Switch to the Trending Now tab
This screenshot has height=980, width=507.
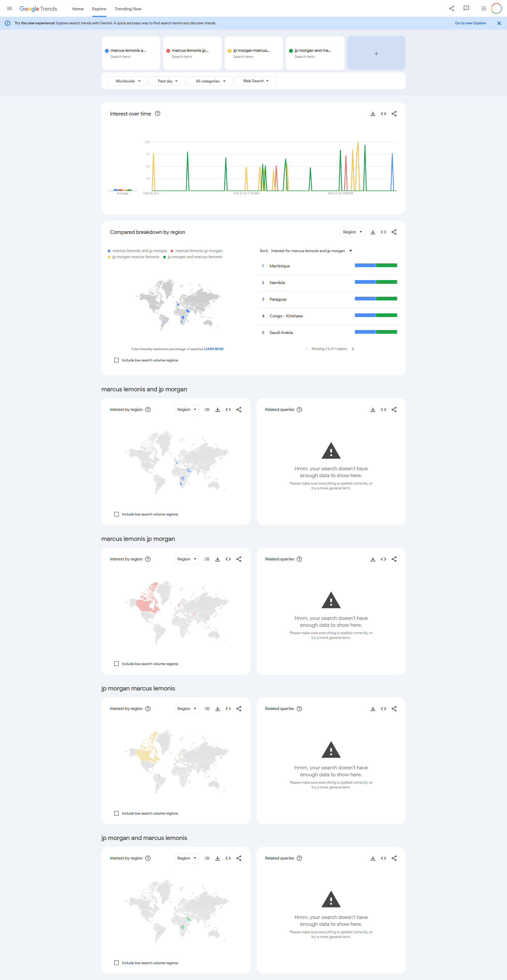(x=128, y=9)
